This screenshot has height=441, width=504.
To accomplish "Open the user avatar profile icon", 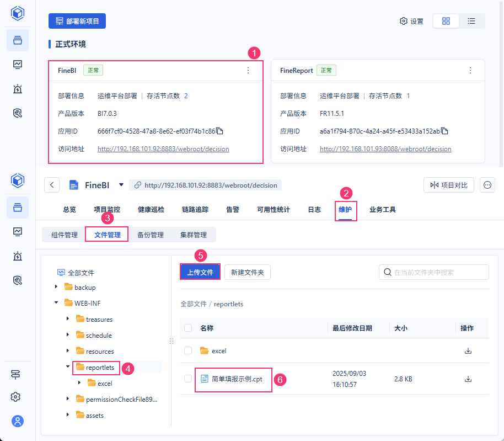I will [18, 421].
